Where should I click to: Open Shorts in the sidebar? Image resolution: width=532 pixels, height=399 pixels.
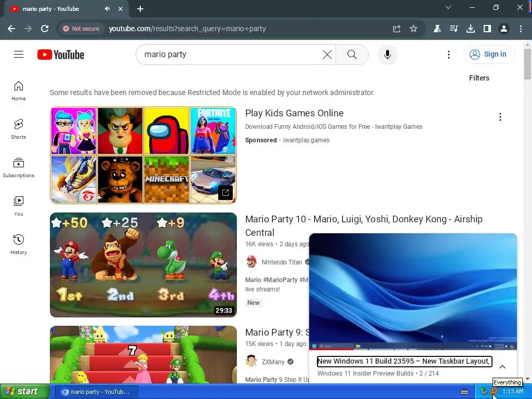(19, 129)
